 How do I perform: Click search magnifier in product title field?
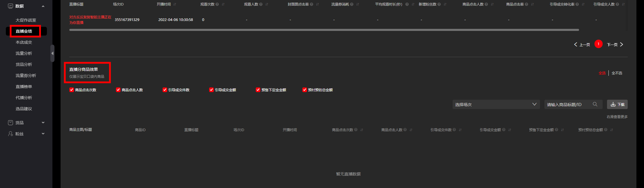(x=595, y=104)
